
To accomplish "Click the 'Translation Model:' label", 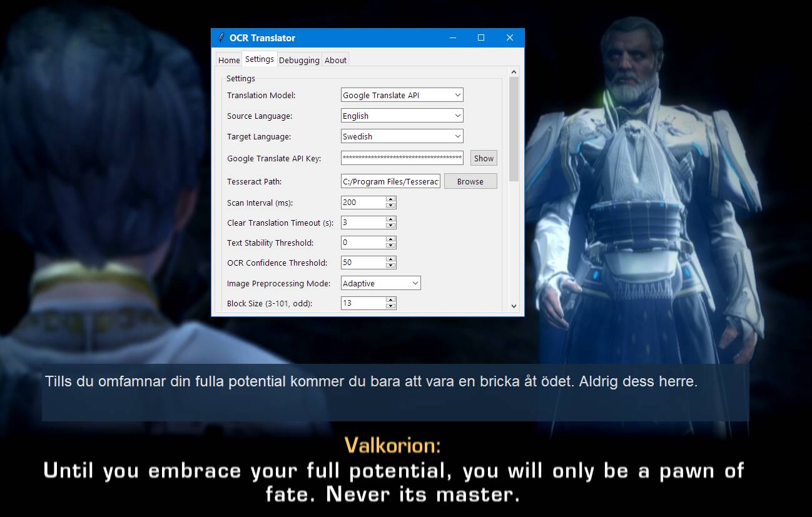I will click(x=261, y=95).
